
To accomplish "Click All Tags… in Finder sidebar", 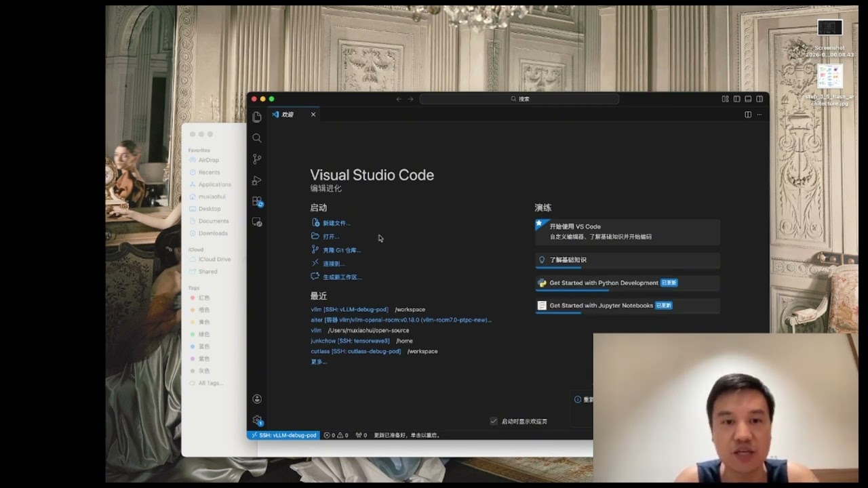I will click(210, 384).
